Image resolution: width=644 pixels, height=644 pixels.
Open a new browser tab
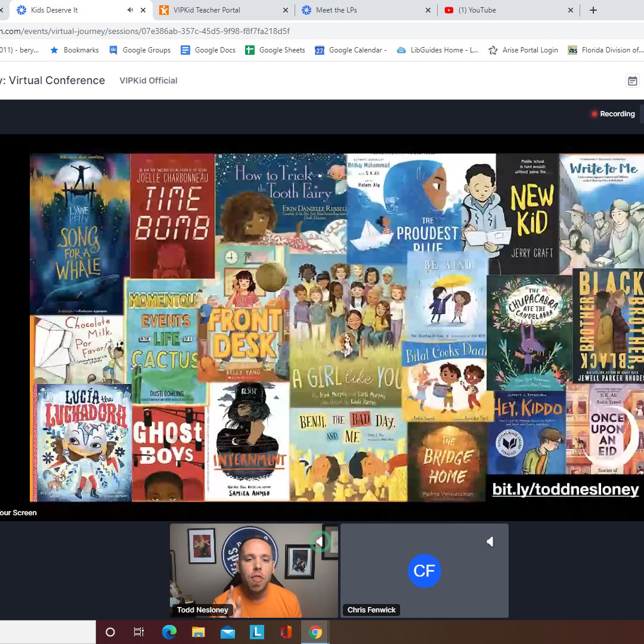coord(593,10)
